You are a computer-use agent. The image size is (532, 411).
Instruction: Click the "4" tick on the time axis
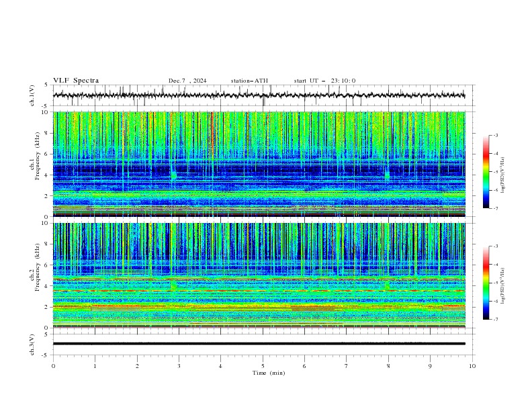coord(220,366)
